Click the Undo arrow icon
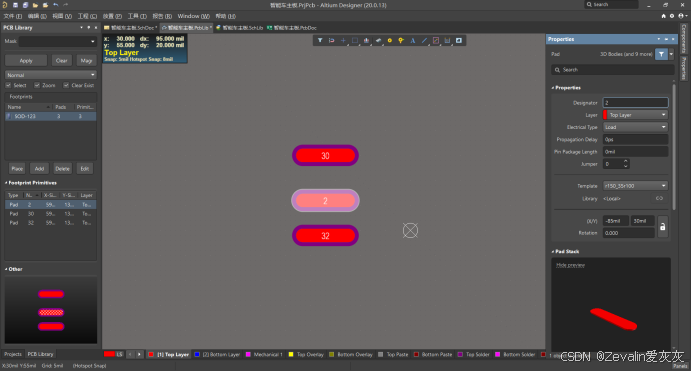Viewport: 692px width, 371px height. [x=56, y=5]
